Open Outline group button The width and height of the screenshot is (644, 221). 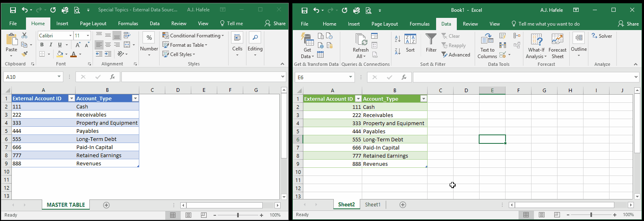click(x=579, y=45)
